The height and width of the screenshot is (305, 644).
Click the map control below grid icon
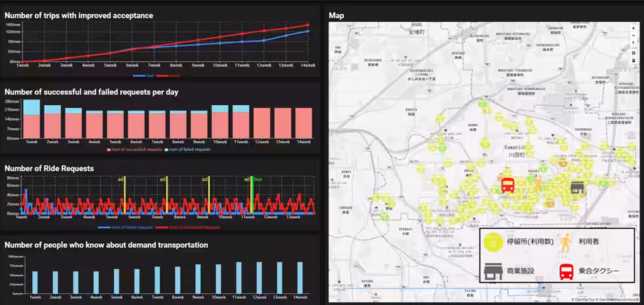(x=632, y=60)
